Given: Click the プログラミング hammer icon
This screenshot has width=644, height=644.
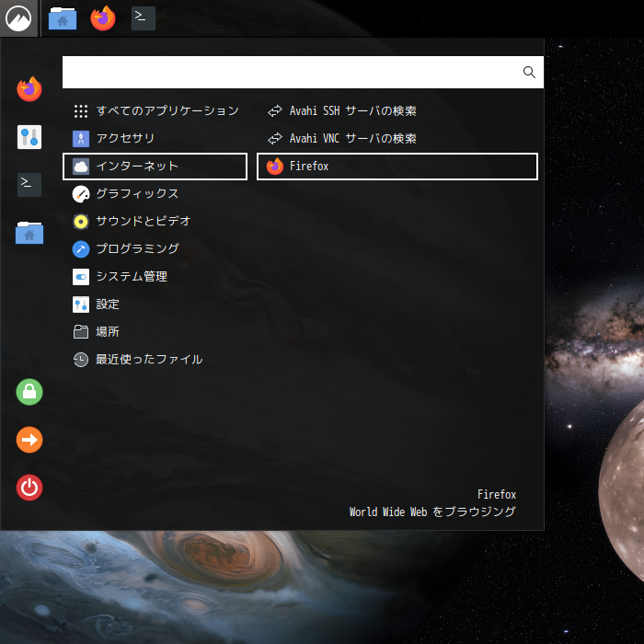Looking at the screenshot, I should point(81,249).
